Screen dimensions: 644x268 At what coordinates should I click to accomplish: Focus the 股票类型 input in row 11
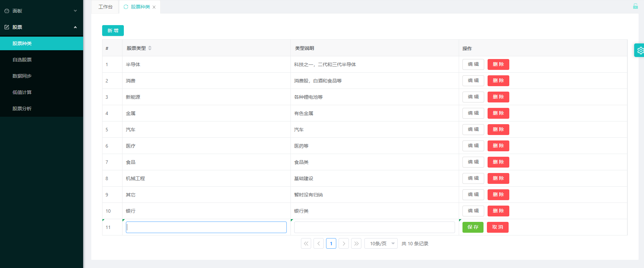pos(206,227)
